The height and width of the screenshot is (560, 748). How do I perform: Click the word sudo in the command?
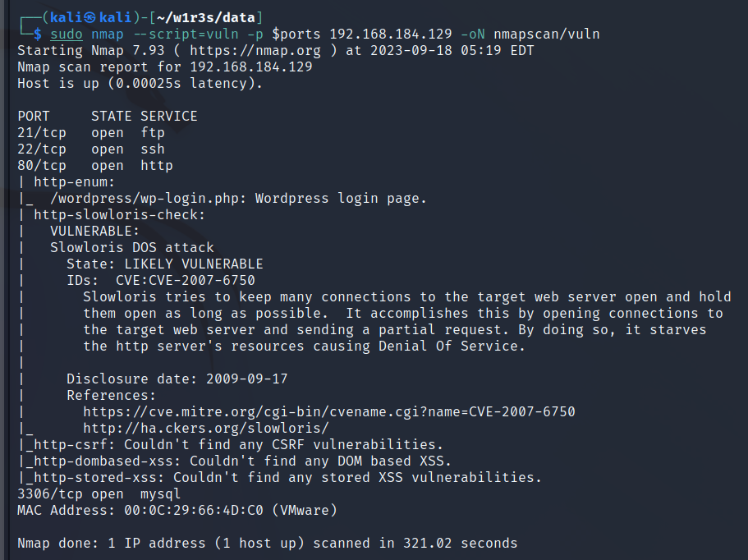(x=67, y=34)
